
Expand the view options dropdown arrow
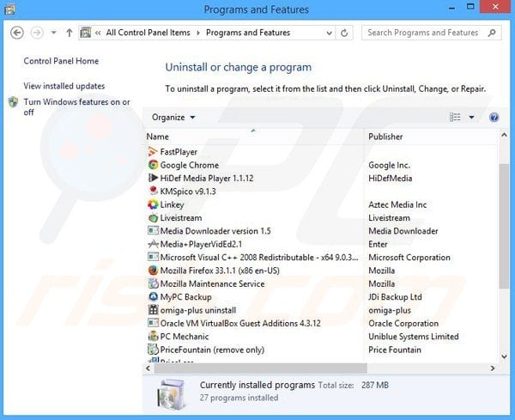tap(471, 117)
